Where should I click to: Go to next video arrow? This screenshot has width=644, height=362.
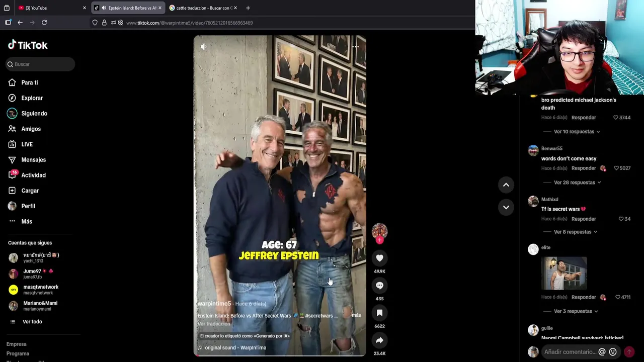(x=506, y=207)
